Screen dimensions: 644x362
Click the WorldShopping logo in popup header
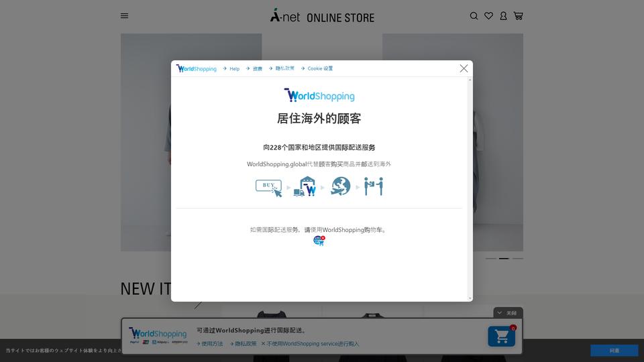pos(197,68)
